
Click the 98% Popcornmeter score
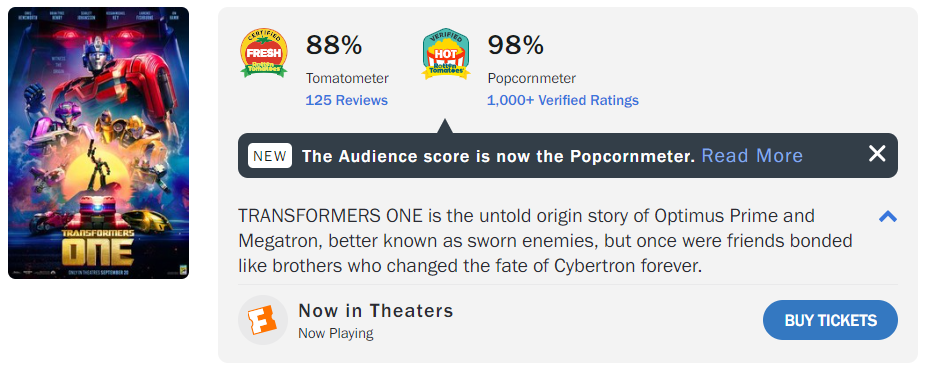[516, 45]
